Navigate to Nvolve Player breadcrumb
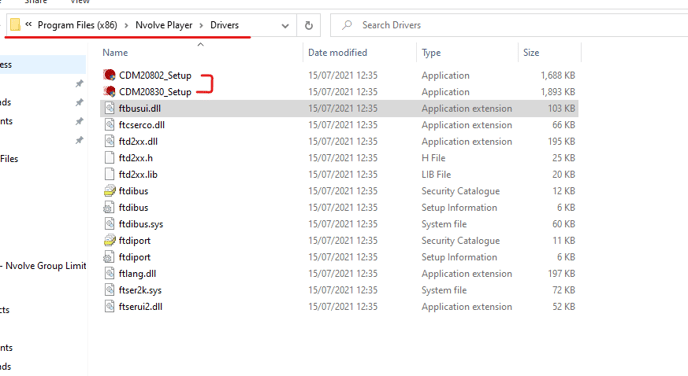Viewport: 688px width, 376px height. 164,25
